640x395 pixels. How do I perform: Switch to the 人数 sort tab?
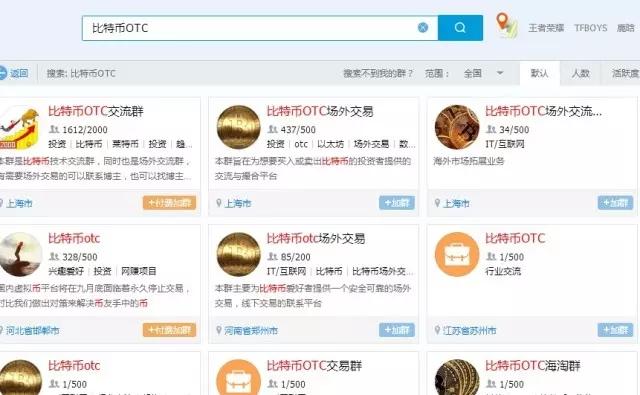pos(580,73)
